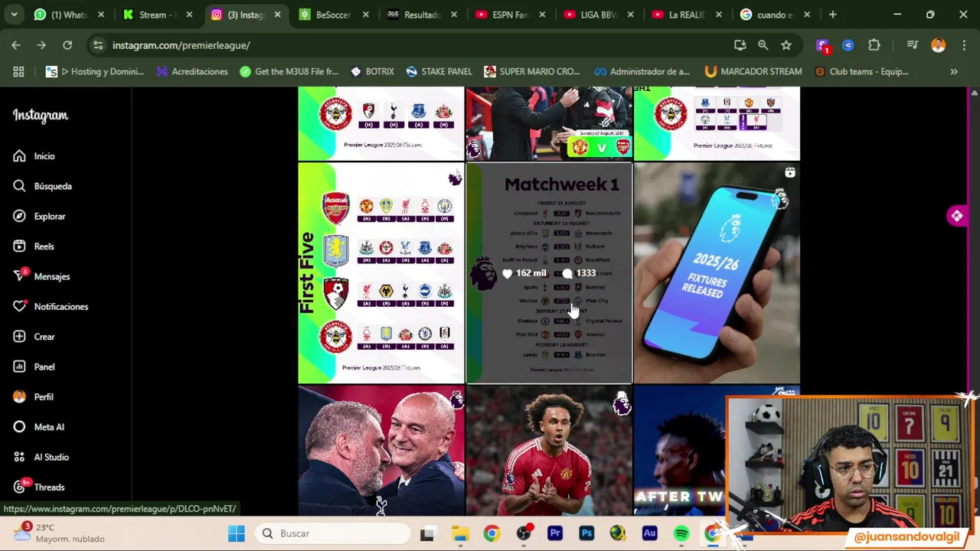Screen dimensions: 980x551
Task: Open the bookmarks apps grid icon
Action: click(x=18, y=71)
